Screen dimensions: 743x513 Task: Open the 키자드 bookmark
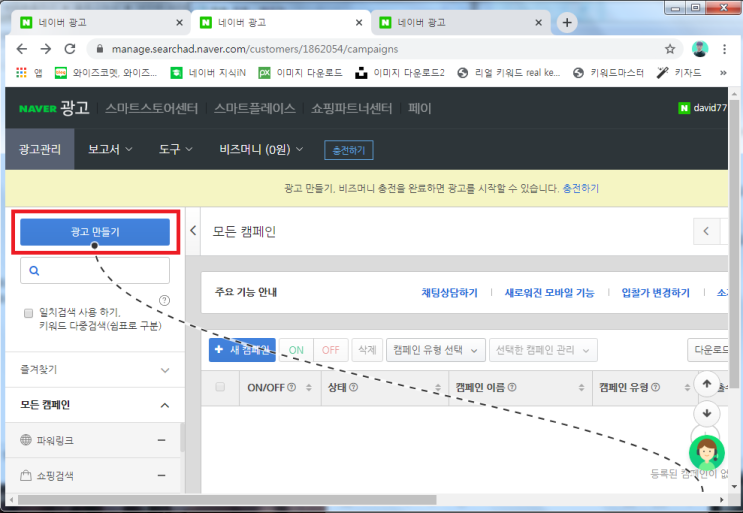[679, 72]
